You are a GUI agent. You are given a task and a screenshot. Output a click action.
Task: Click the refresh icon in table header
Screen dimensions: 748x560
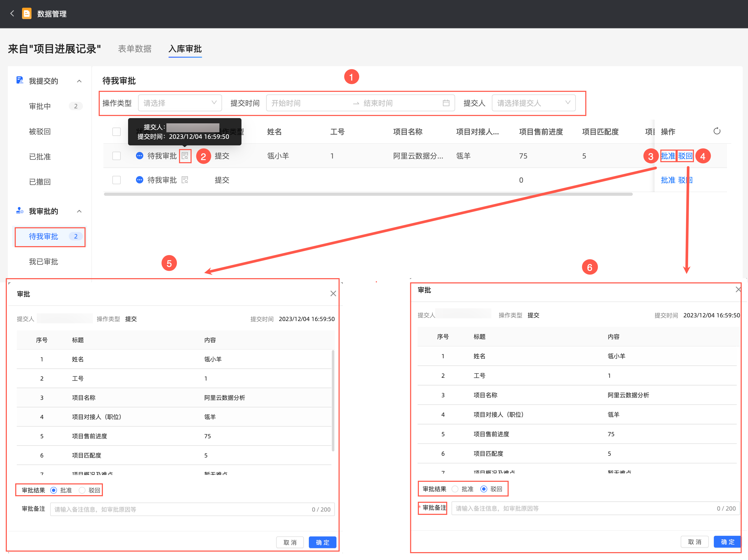coord(717,131)
